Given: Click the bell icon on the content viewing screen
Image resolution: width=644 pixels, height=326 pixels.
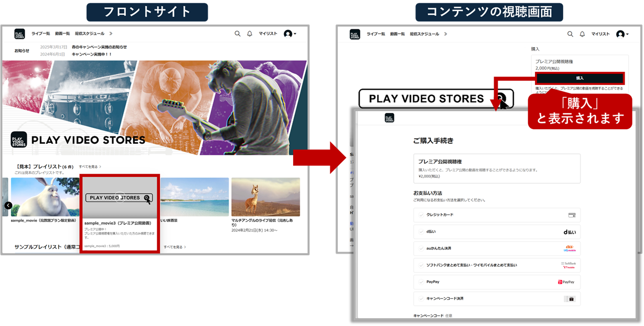Looking at the screenshot, I should pos(582,34).
